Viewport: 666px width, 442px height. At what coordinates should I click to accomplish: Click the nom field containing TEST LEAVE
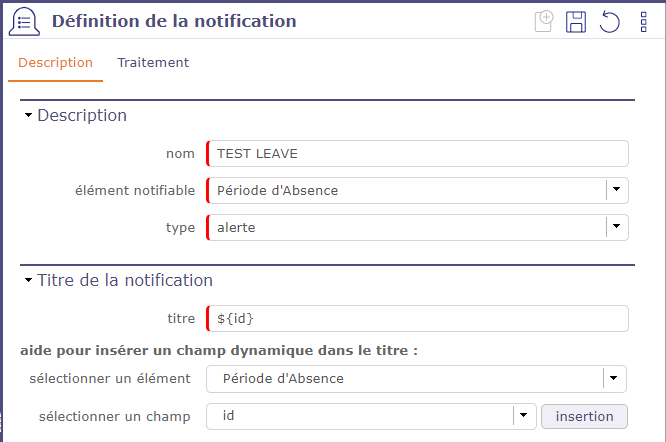coord(417,153)
